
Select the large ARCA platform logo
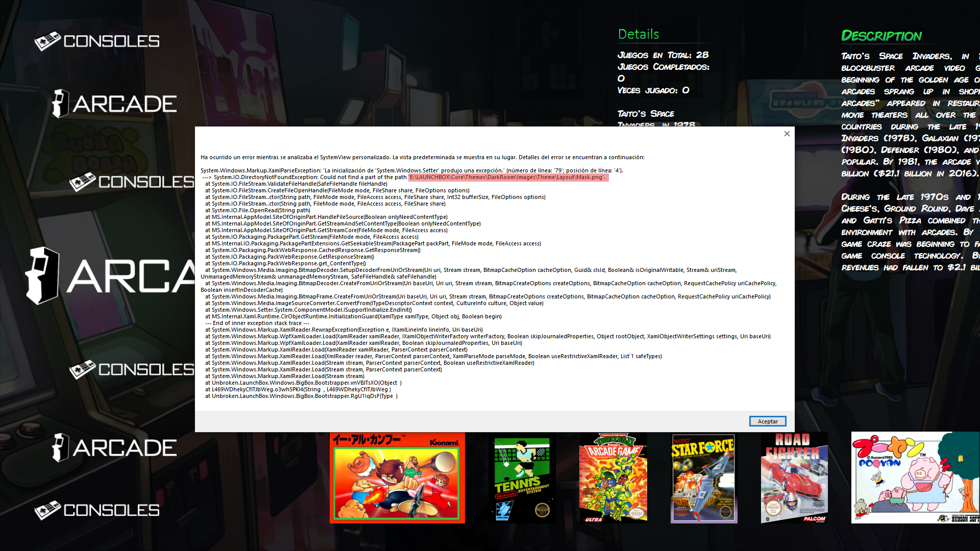[x=110, y=276]
